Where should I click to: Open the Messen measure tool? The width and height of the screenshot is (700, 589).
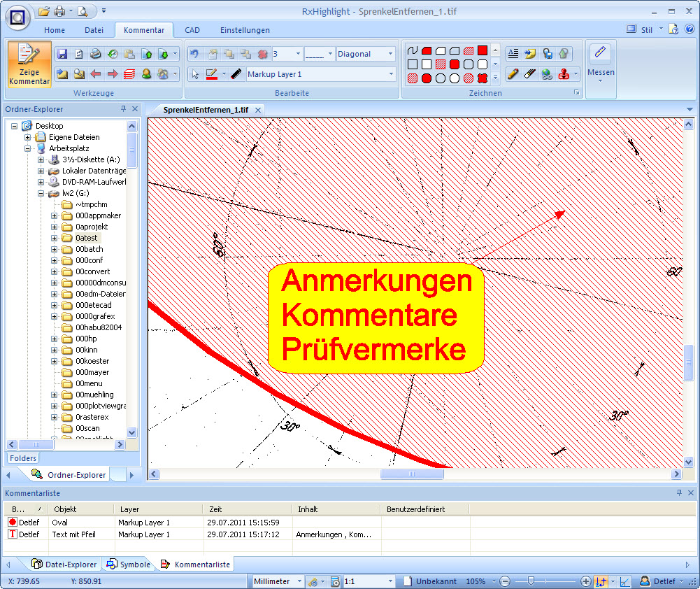601,63
